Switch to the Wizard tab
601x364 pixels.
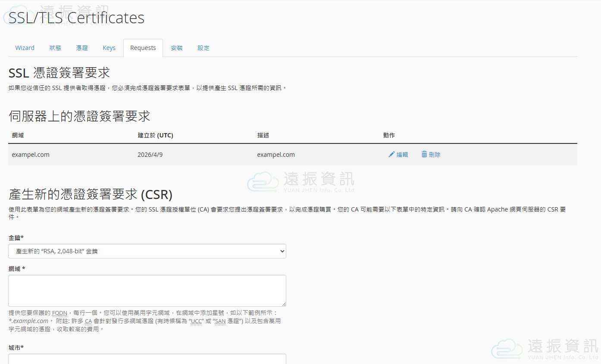[25, 47]
